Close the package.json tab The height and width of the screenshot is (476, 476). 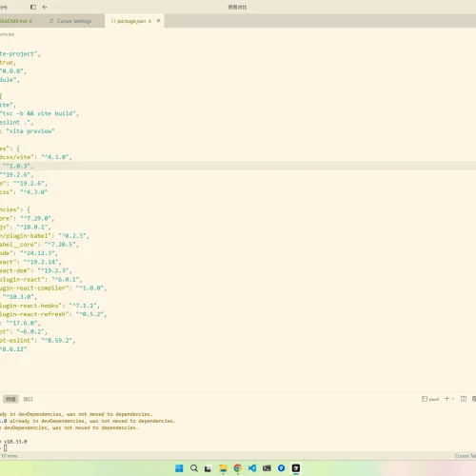(x=158, y=21)
